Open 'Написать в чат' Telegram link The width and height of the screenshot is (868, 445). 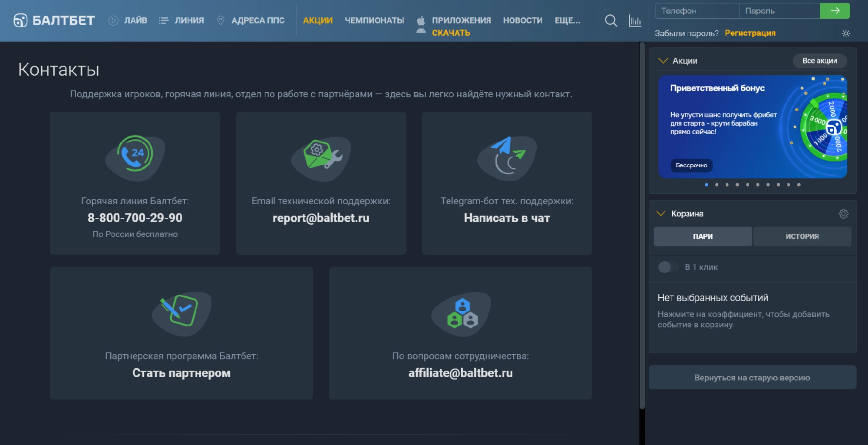507,218
